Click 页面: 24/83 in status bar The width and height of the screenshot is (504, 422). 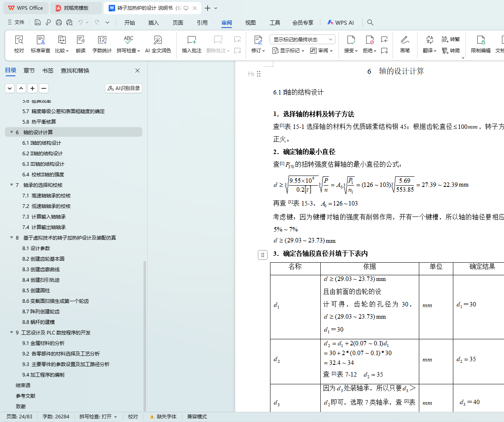(19, 417)
